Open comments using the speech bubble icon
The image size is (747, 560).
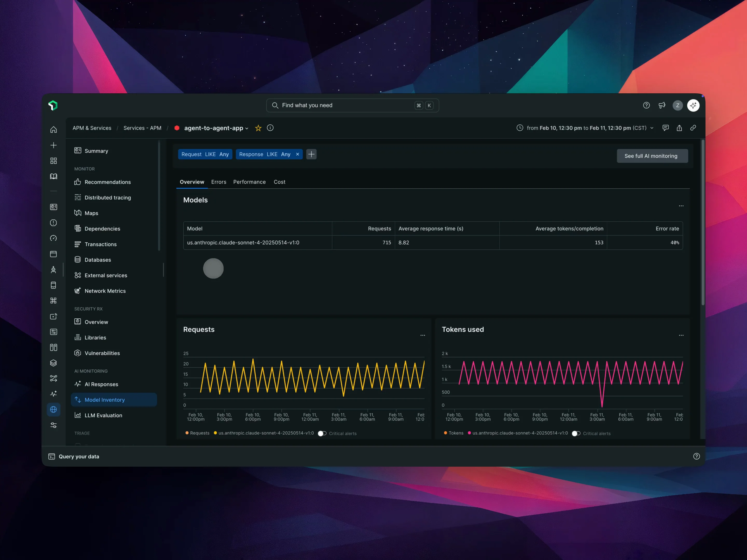(x=666, y=128)
